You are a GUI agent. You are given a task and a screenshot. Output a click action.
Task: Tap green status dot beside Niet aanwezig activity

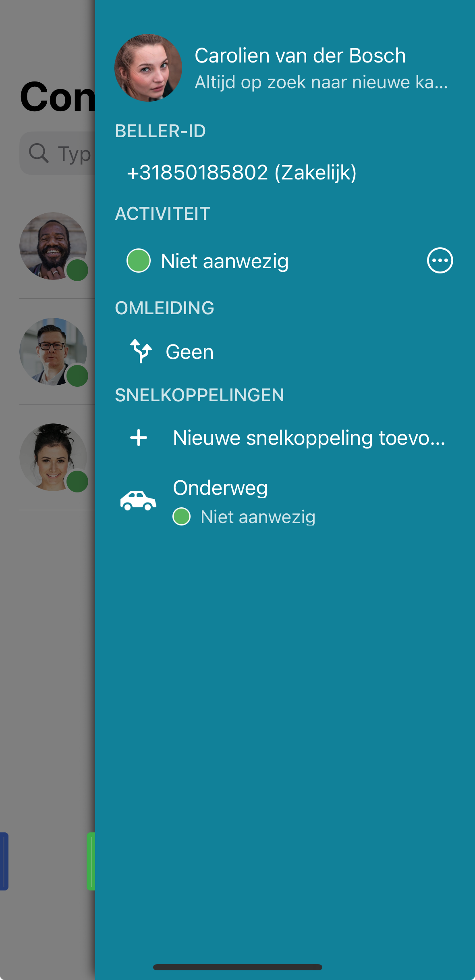point(139,261)
